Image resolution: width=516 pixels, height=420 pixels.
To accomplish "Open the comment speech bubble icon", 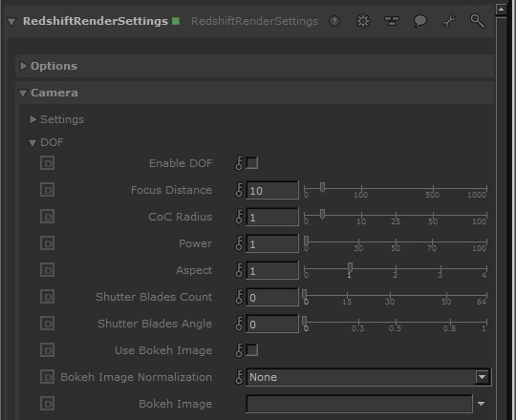I will click(420, 21).
